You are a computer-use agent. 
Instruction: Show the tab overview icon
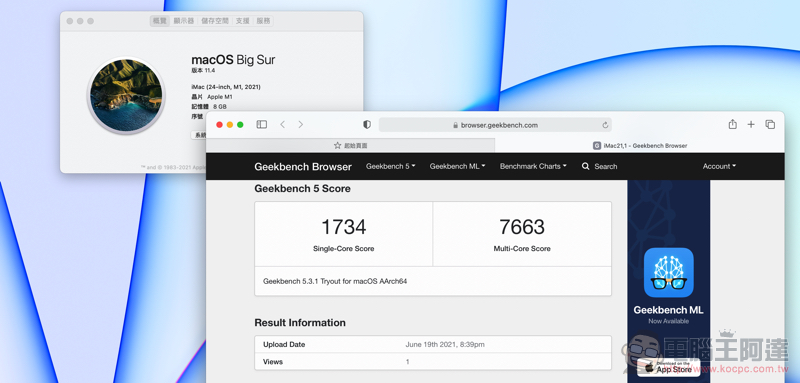(770, 124)
